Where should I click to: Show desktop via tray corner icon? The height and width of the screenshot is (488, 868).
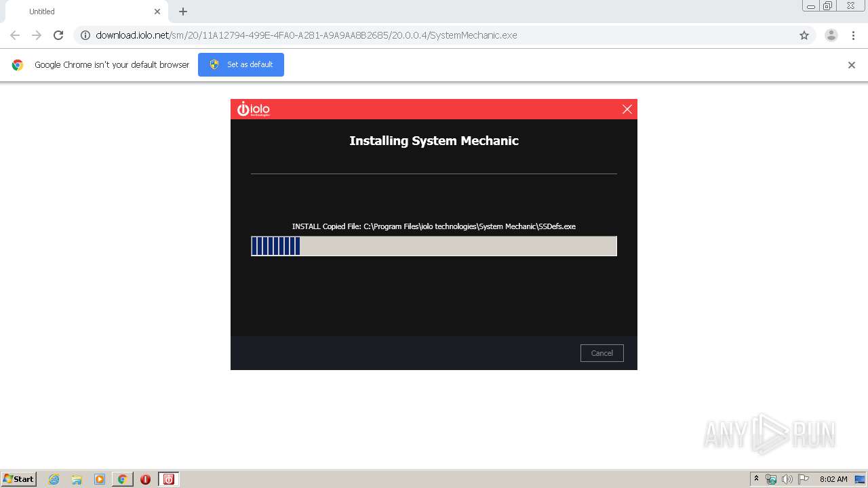click(860, 479)
